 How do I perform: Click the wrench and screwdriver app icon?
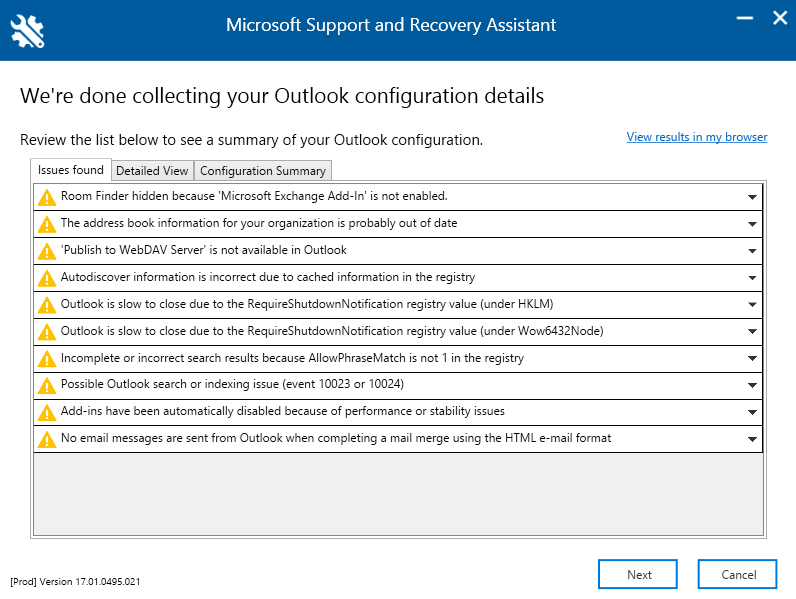27,31
